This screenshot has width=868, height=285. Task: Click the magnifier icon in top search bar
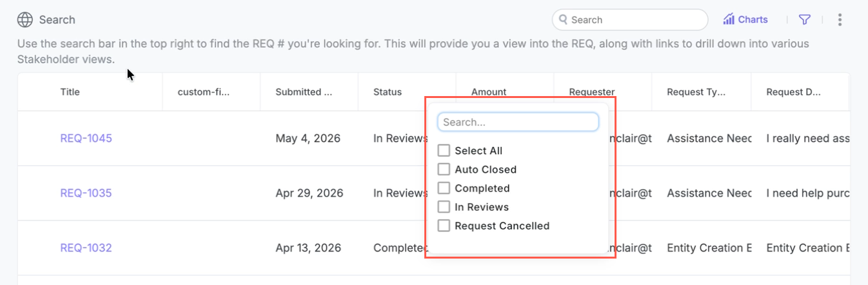tap(563, 20)
